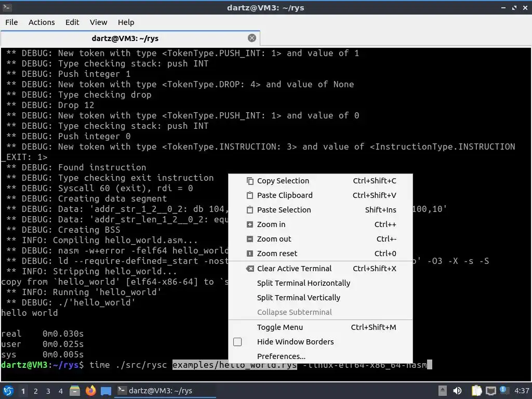Click the plus icon beside Zoom in

click(x=250, y=224)
